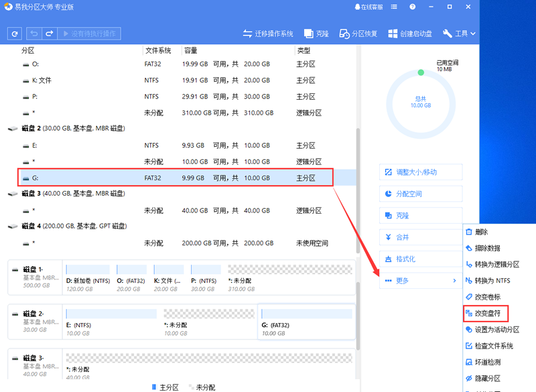Click the undo arrow icon
The image size is (536, 392).
pyautogui.click(x=34, y=34)
